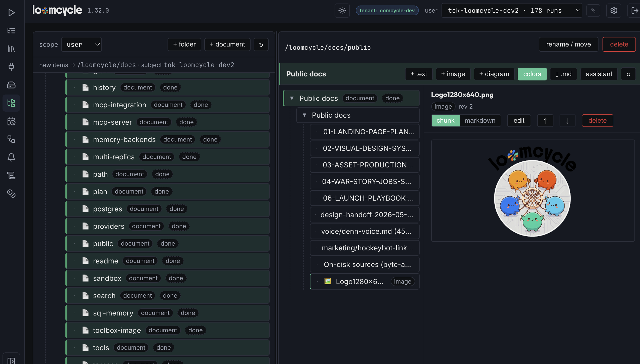Open the assistant panel
Screen dimensions: 640x364
[x=599, y=74]
